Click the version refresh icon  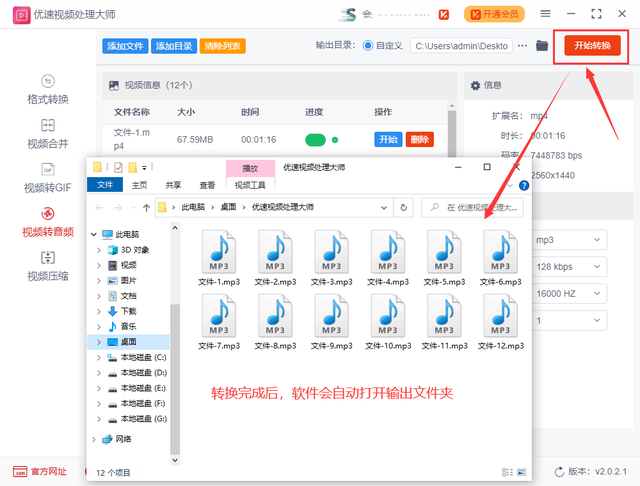(x=559, y=472)
